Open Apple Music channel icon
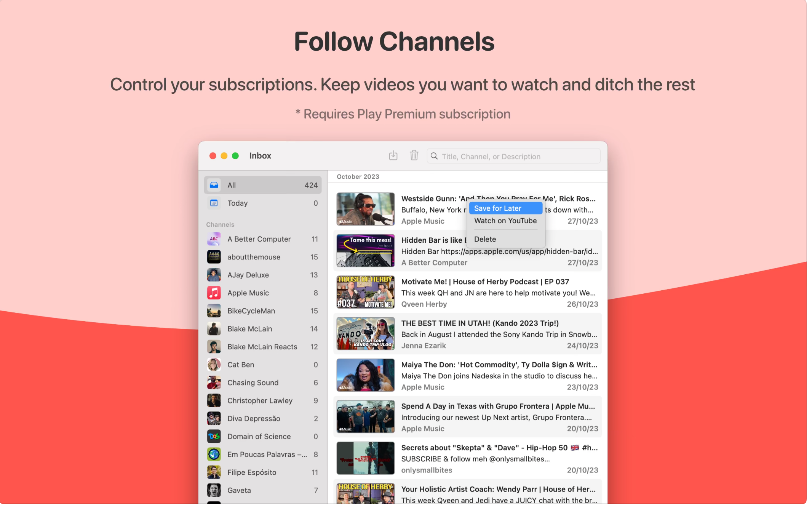The height and width of the screenshot is (509, 812). click(214, 293)
